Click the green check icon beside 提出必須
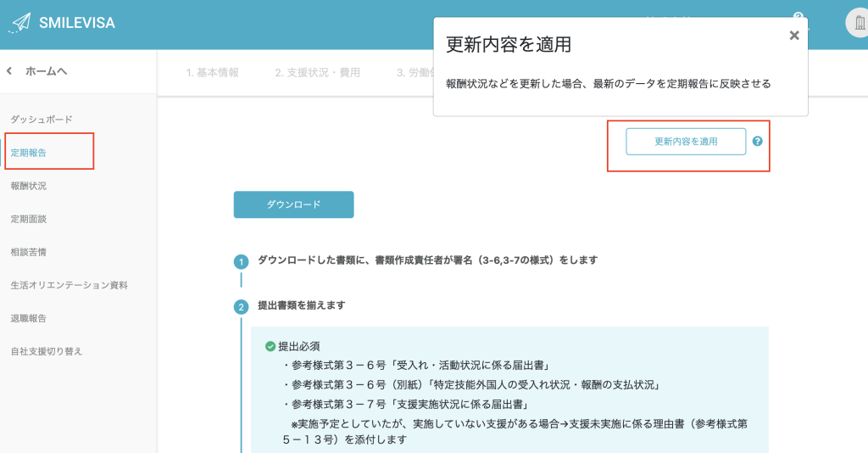This screenshot has width=868, height=453. (x=270, y=346)
